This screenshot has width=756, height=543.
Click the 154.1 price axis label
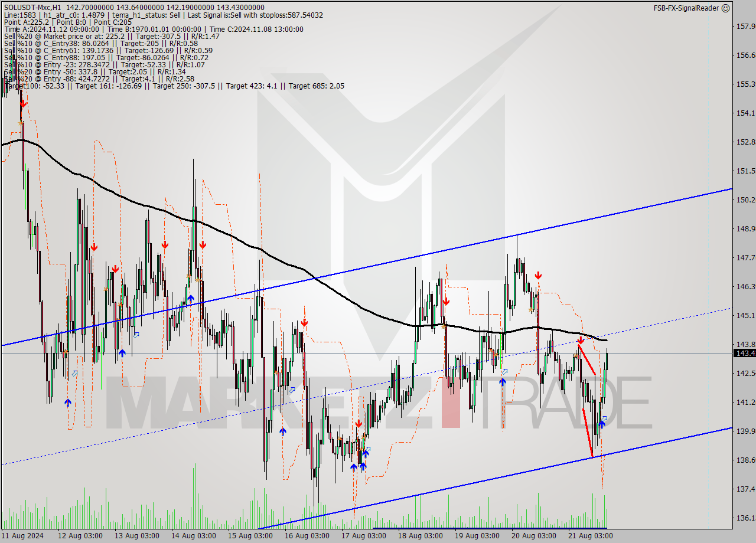[x=745, y=113]
